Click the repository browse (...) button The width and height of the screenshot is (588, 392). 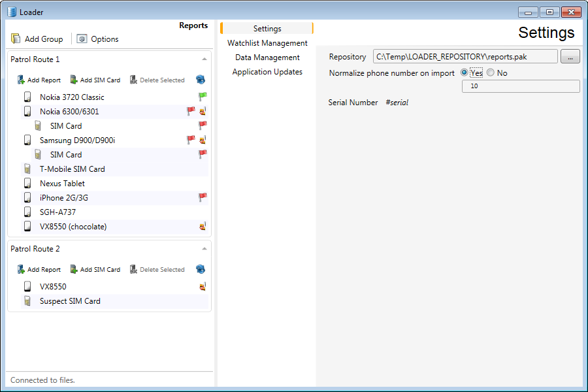click(x=570, y=57)
